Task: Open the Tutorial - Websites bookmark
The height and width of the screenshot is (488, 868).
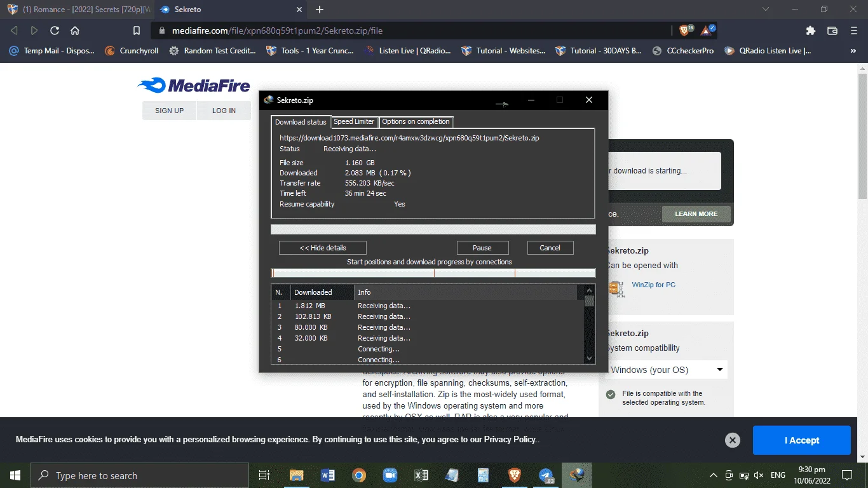Action: point(503,51)
